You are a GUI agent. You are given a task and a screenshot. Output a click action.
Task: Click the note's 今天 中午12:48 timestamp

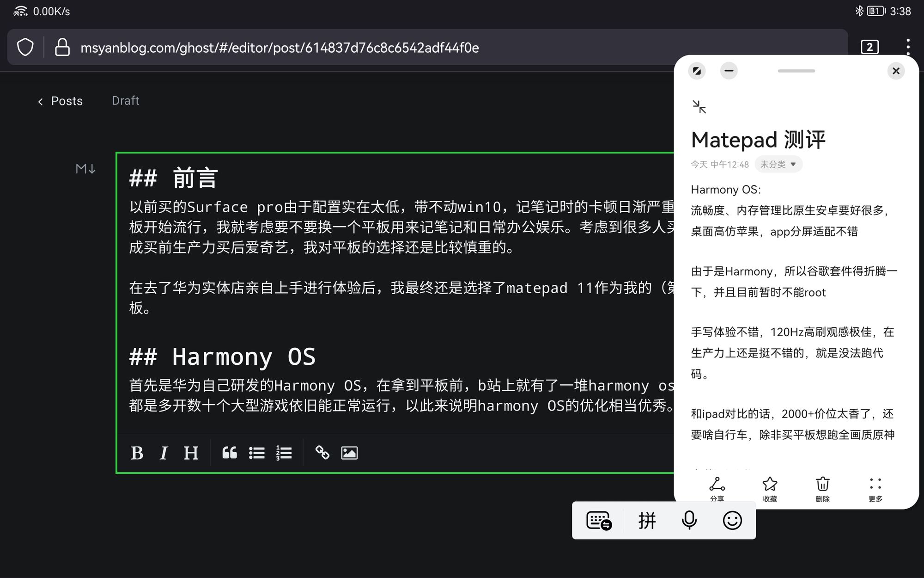[x=720, y=165]
